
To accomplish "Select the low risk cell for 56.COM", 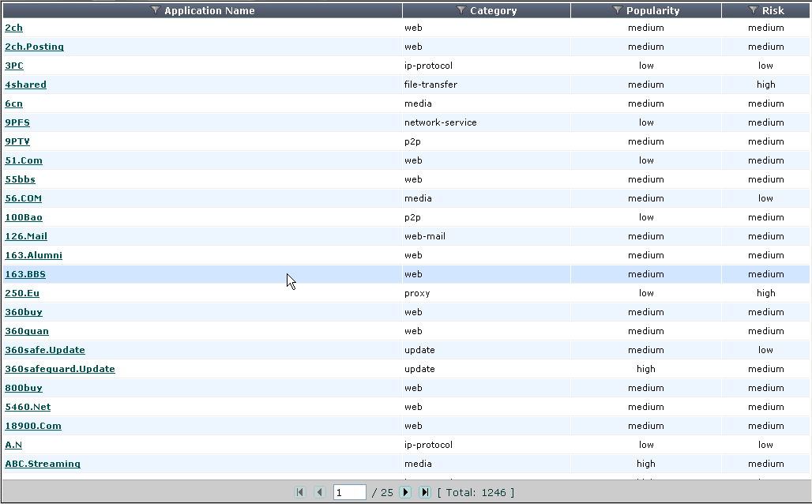I will tap(766, 198).
